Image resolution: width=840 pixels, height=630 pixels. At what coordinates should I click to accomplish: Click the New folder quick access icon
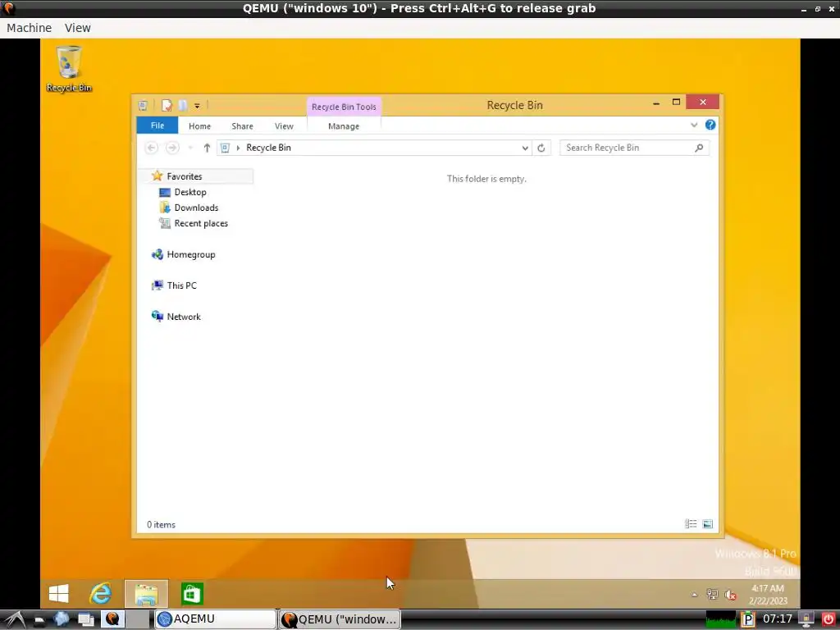tap(183, 106)
